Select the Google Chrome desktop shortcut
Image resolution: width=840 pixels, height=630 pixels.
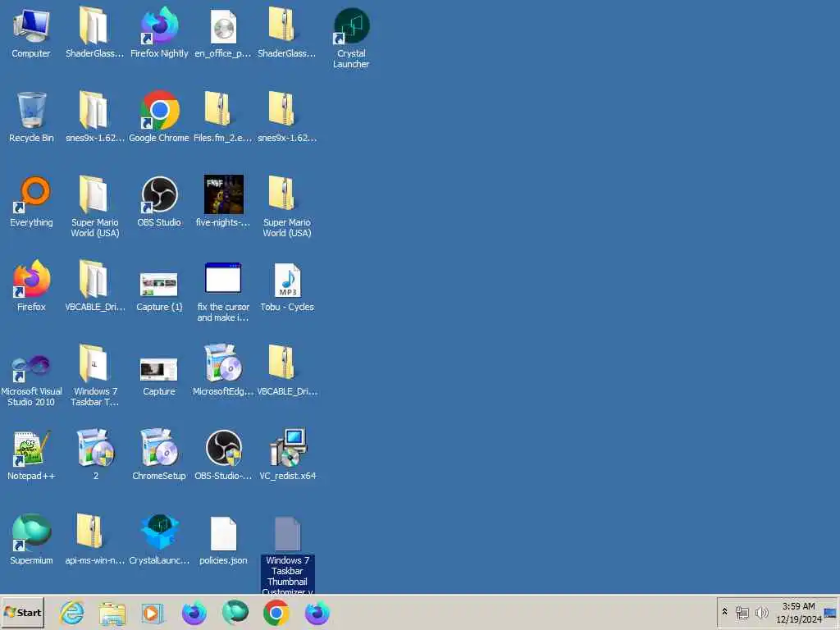(x=159, y=116)
